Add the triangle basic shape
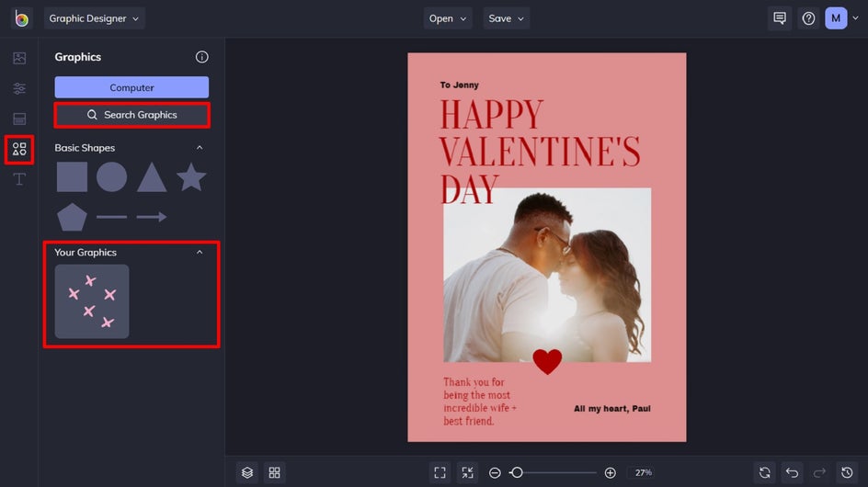 pos(152,177)
